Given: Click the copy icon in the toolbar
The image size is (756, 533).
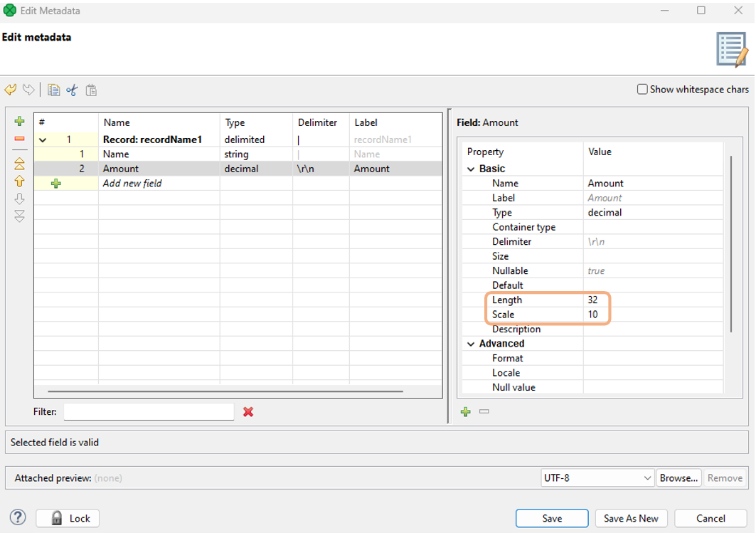Looking at the screenshot, I should click(53, 90).
